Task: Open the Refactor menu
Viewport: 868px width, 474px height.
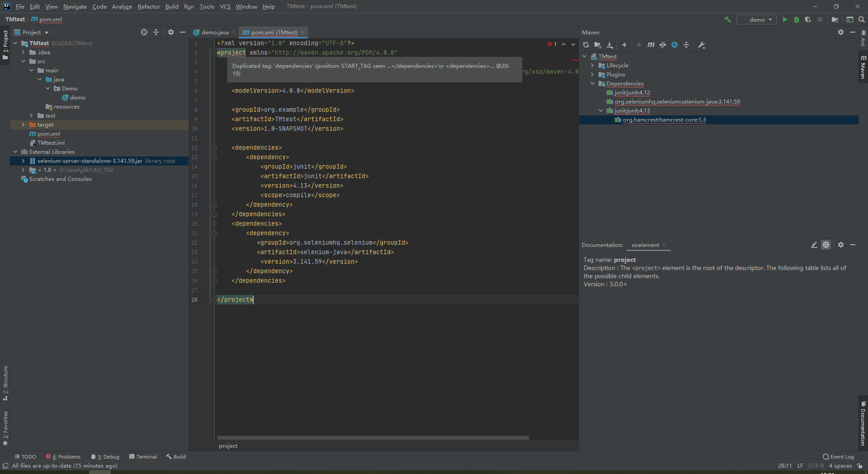Action: click(x=149, y=6)
